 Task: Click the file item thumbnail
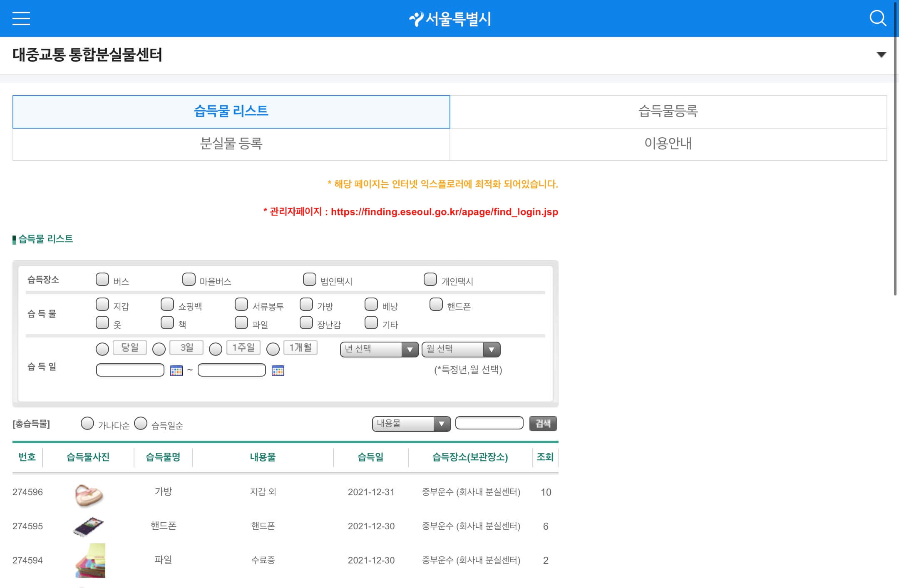[x=91, y=561]
